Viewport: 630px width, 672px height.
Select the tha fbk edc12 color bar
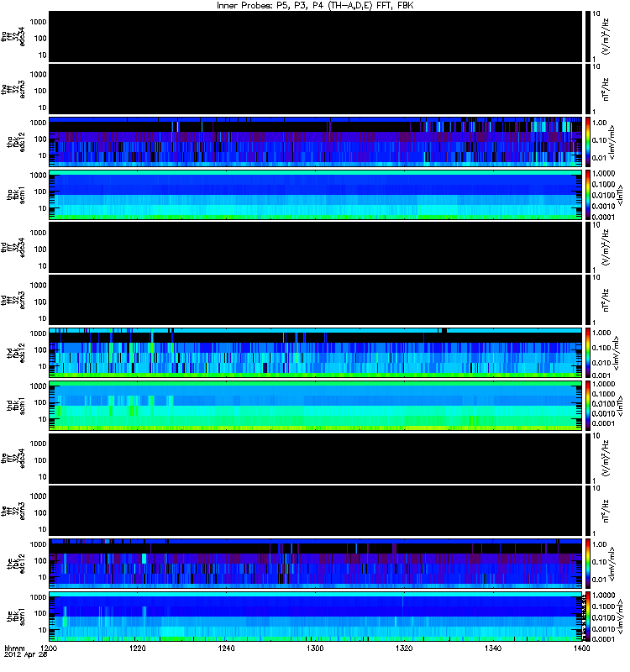click(x=587, y=141)
